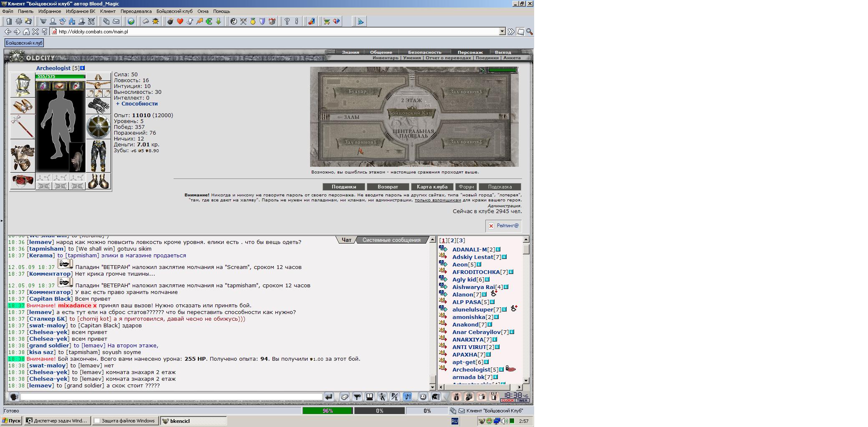This screenshot has width=868, height=427.
Task: Toggle the running man icon in chat bar
Action: point(382,397)
